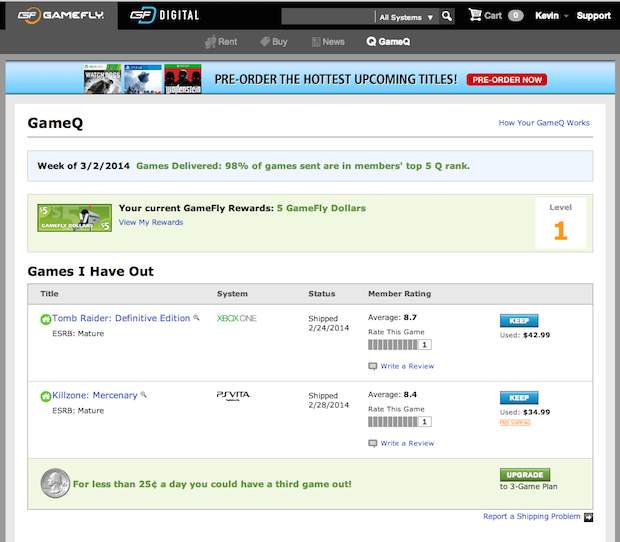Select the GameQ menu item
620x542 pixels.
388,42
